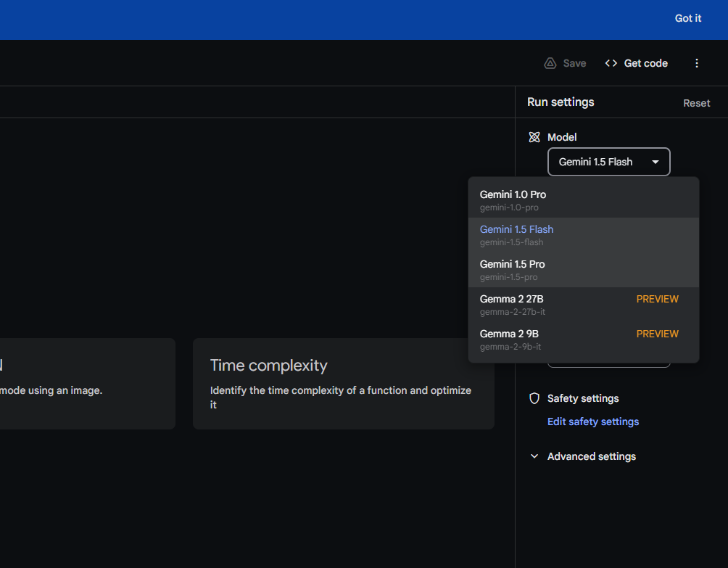Click the Run settings heading
Image resolution: width=728 pixels, height=568 pixels.
561,102
